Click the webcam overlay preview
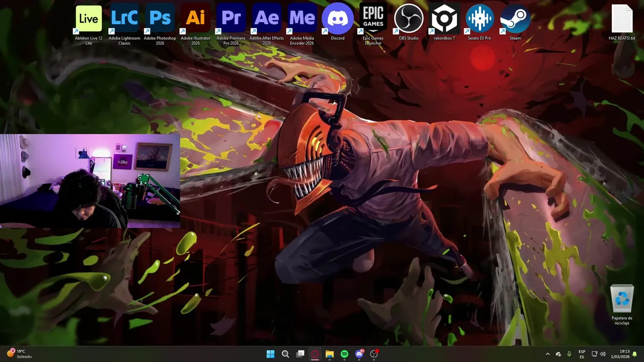 pos(90,181)
